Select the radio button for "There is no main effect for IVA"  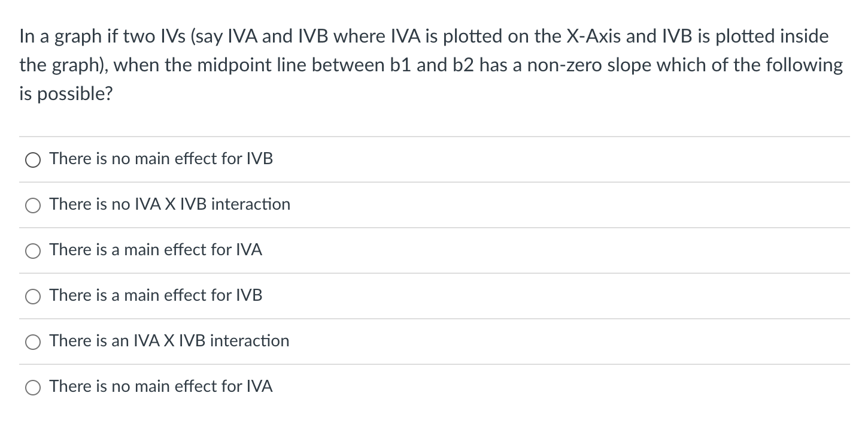(x=33, y=388)
